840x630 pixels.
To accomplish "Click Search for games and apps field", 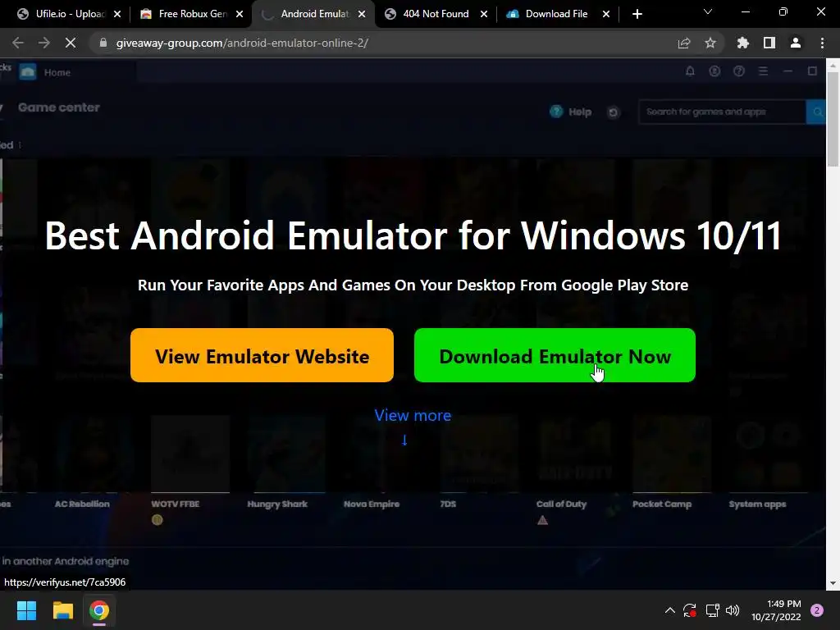I will point(722,112).
